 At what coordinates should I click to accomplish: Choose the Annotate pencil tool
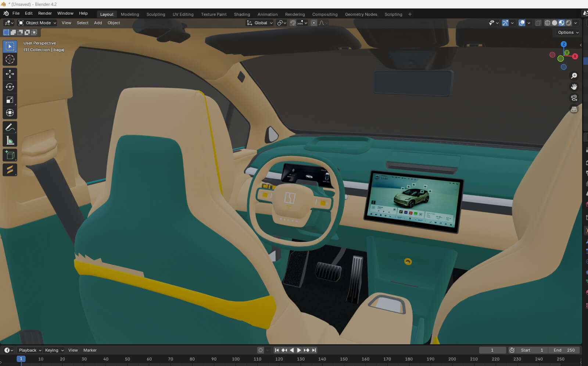[10, 128]
